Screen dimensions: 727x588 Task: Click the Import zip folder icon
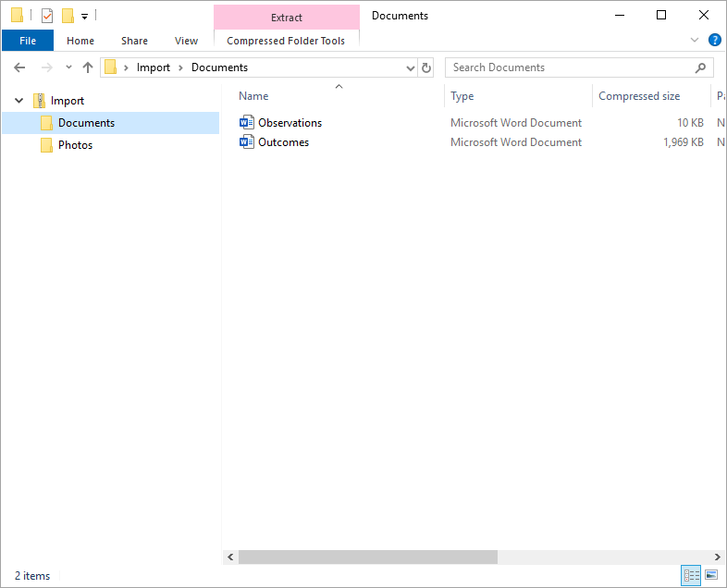click(x=40, y=101)
